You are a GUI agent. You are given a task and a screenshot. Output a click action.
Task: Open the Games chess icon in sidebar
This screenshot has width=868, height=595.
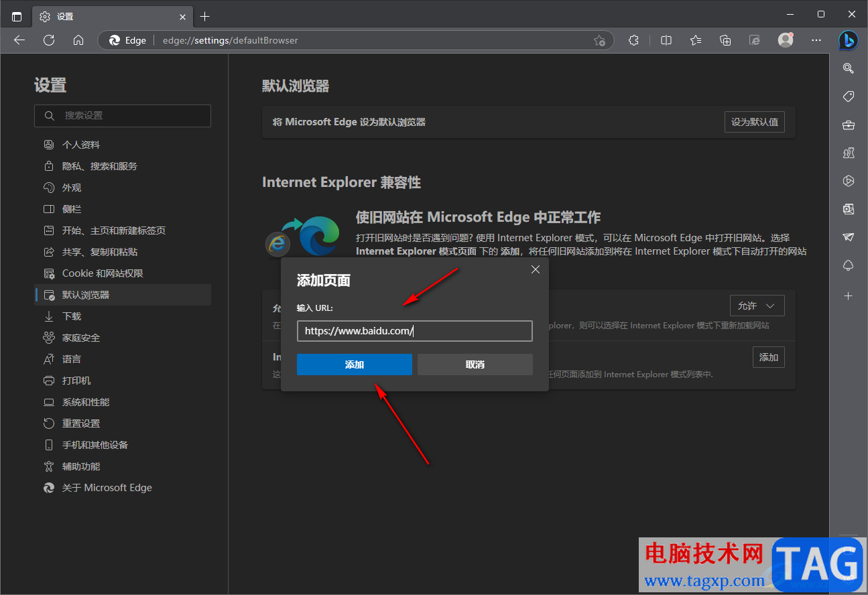[848, 153]
